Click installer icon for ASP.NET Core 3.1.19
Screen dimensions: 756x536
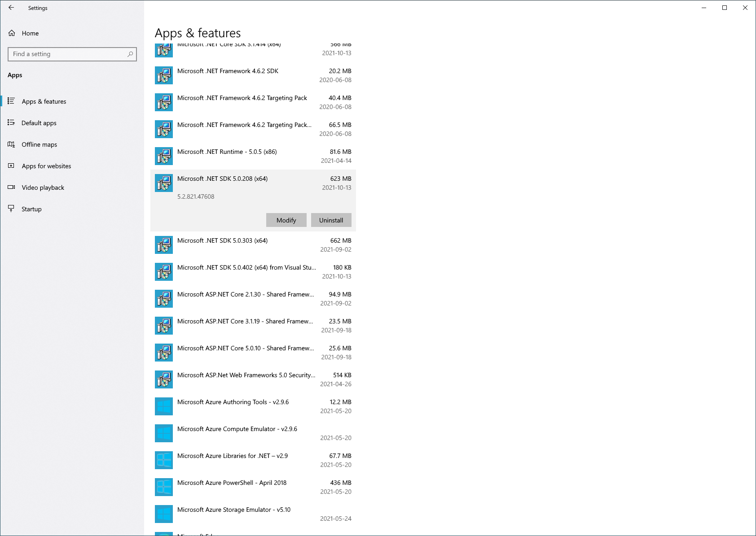[x=164, y=326]
